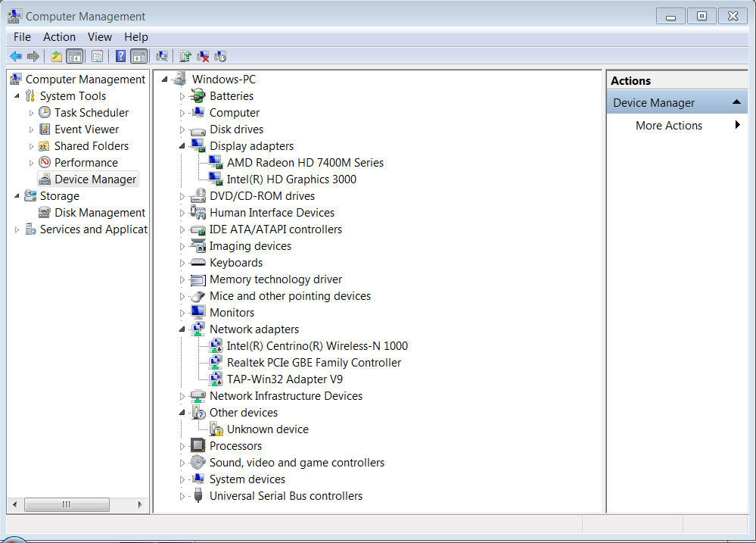This screenshot has width=756, height=543.
Task: Click the blue Help question-mark icon
Action: click(121, 57)
